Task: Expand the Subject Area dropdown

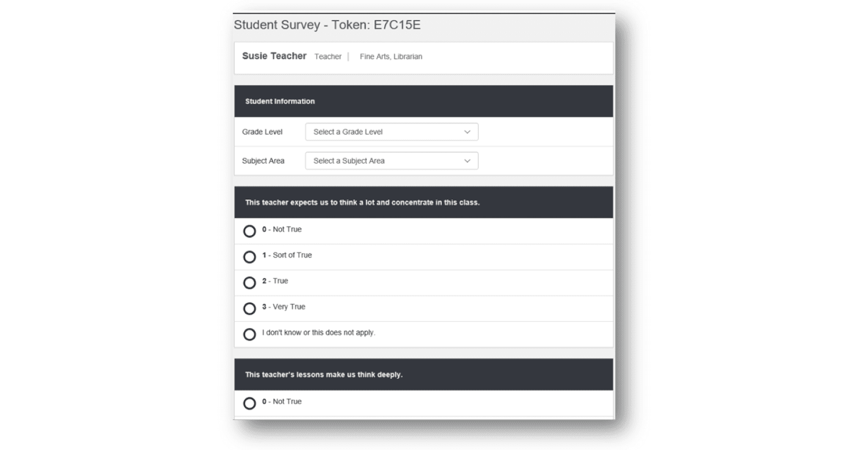Action: click(391, 161)
